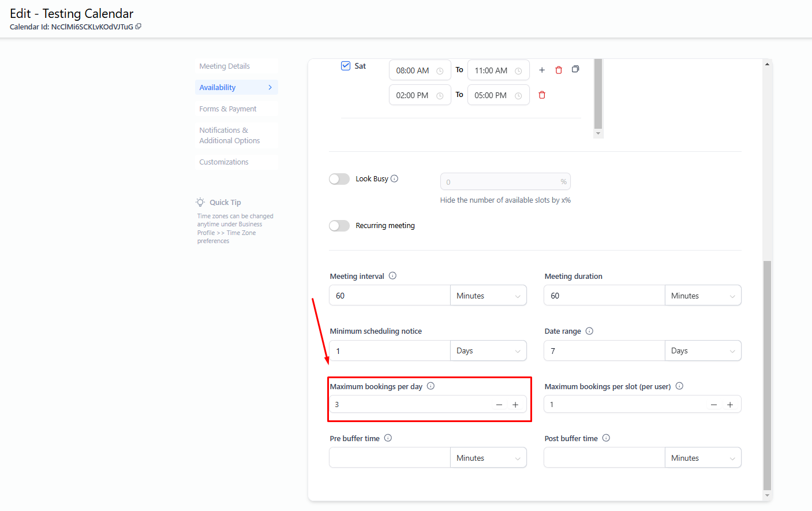Open the Meeting Details section
This screenshot has width=812, height=511.
224,66
